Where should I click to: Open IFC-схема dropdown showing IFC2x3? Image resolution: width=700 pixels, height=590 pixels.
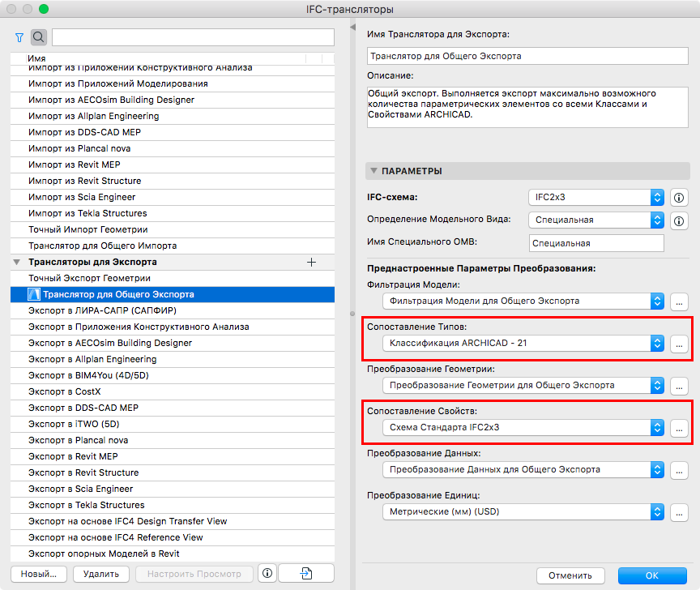(596, 198)
